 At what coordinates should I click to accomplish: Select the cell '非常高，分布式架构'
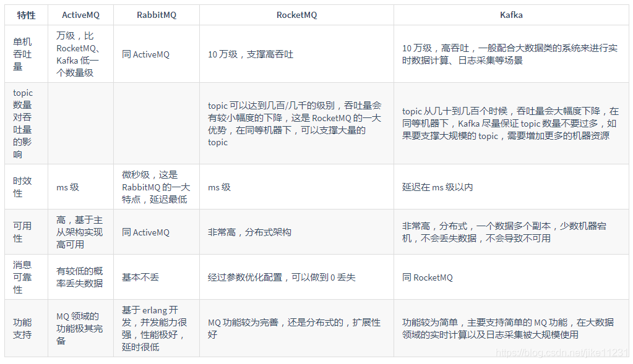(297, 232)
